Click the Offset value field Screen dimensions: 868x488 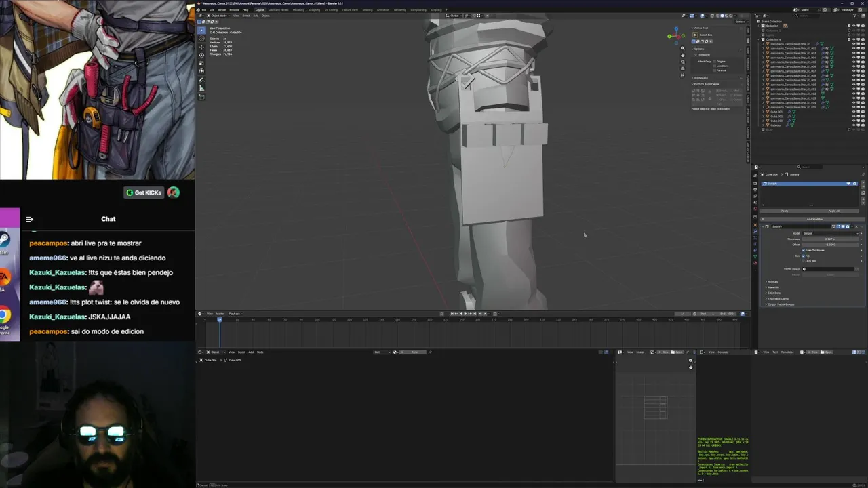coord(831,245)
